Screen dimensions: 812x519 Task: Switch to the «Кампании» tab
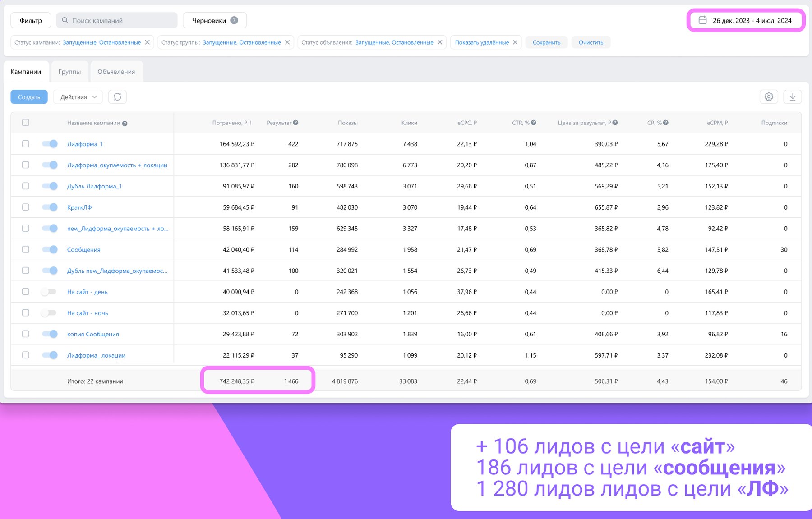(26, 72)
